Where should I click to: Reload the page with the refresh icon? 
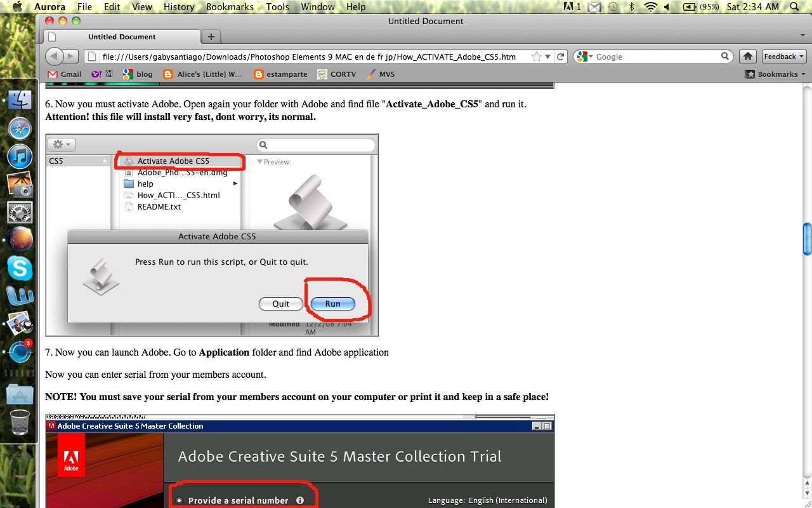tap(561, 57)
